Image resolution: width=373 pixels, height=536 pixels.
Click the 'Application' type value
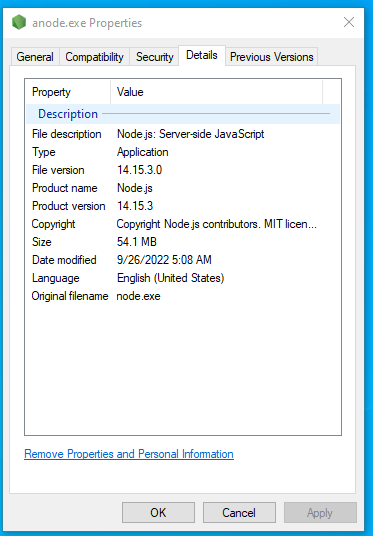coord(143,152)
